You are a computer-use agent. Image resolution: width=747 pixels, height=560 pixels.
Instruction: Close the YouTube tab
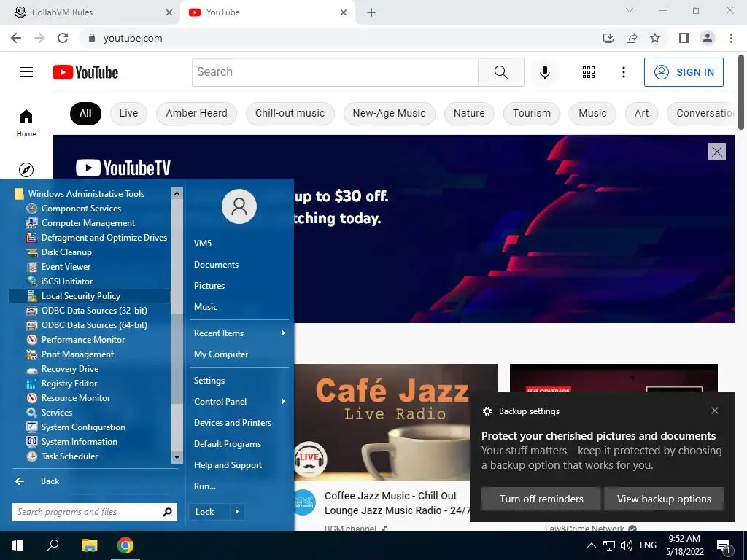coord(344,12)
